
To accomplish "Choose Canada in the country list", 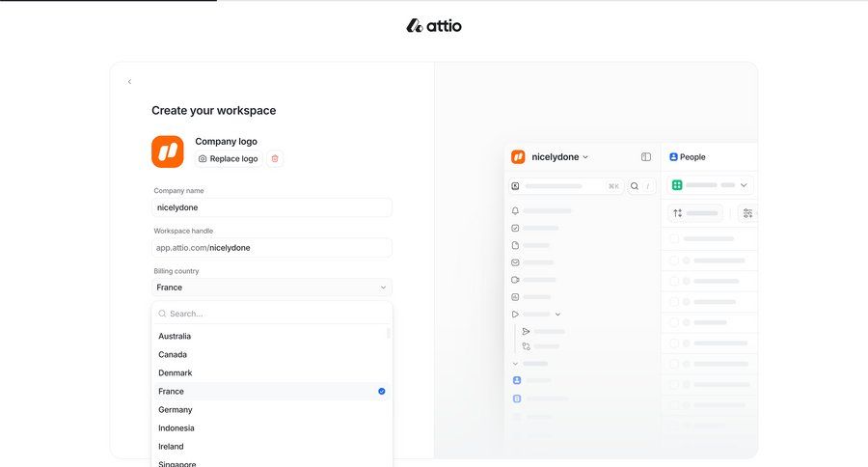I will (x=272, y=354).
